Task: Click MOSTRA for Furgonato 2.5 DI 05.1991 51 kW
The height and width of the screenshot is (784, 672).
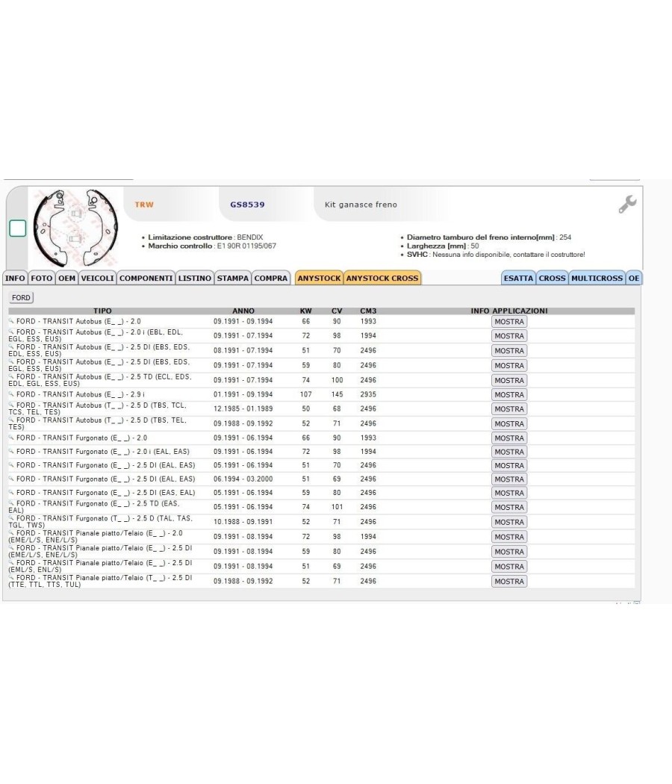Action: (x=509, y=465)
